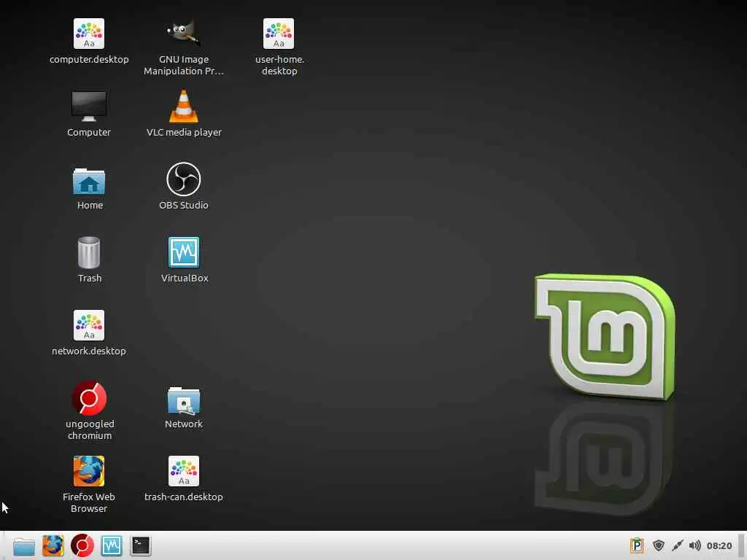Open the file manager from the taskbar

click(x=24, y=546)
